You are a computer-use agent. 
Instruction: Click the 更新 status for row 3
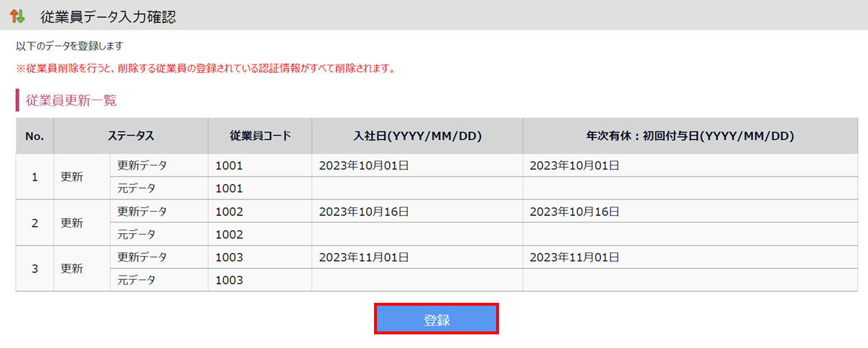coord(72,268)
